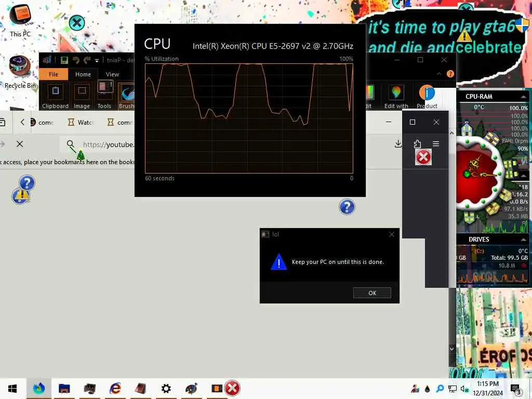Open the This PC desktop icon

click(20, 20)
